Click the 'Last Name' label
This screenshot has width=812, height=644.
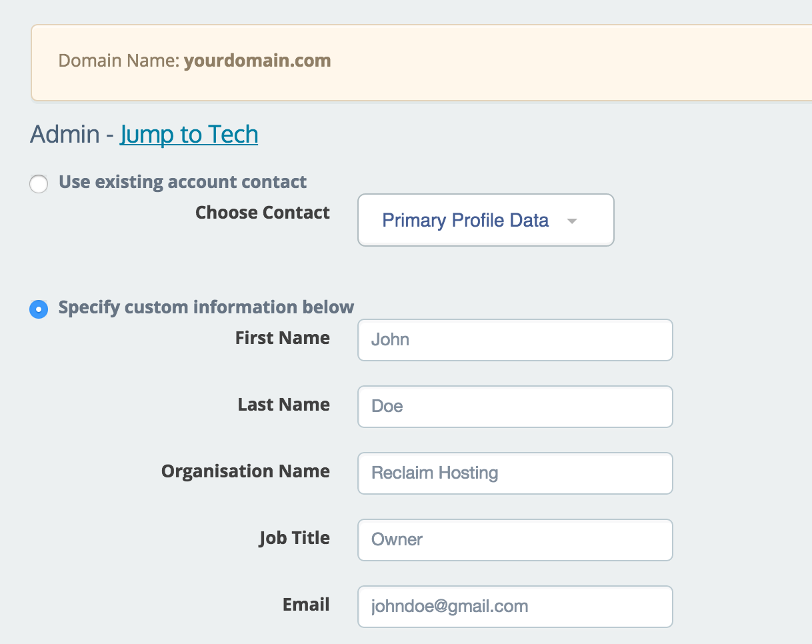pyautogui.click(x=284, y=405)
